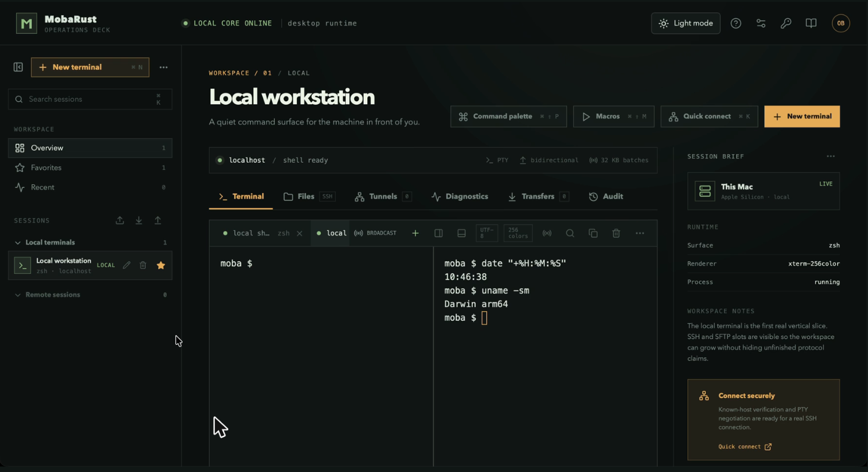Edit Local workstation session with pencil icon
The image size is (868, 472).
pos(127,265)
